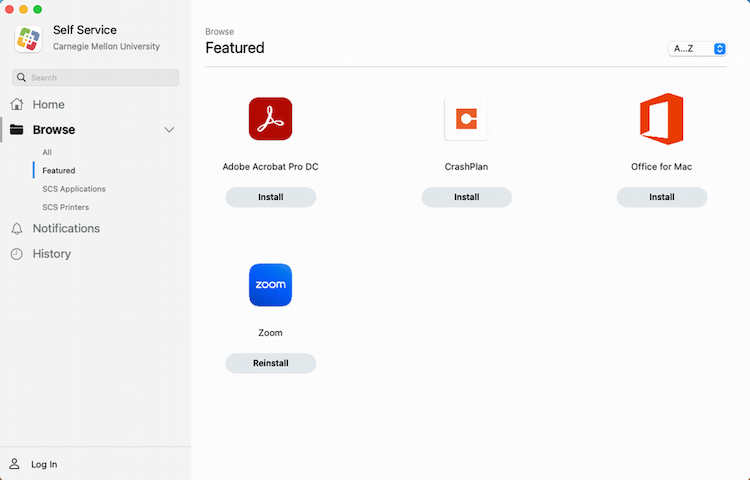Click the CrashPlan app icon
The width and height of the screenshot is (750, 480).
pyautogui.click(x=466, y=119)
